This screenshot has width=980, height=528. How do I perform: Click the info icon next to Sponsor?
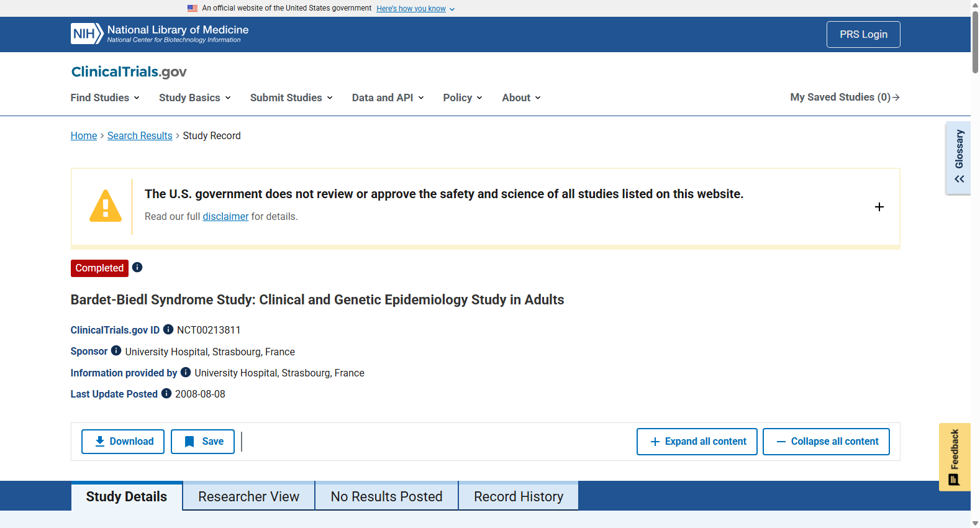pos(116,350)
